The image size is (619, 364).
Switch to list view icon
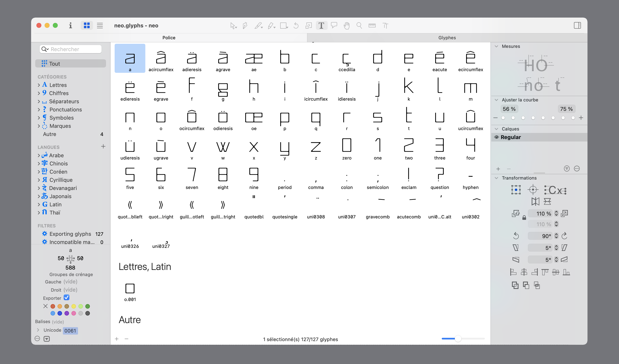pos(100,26)
